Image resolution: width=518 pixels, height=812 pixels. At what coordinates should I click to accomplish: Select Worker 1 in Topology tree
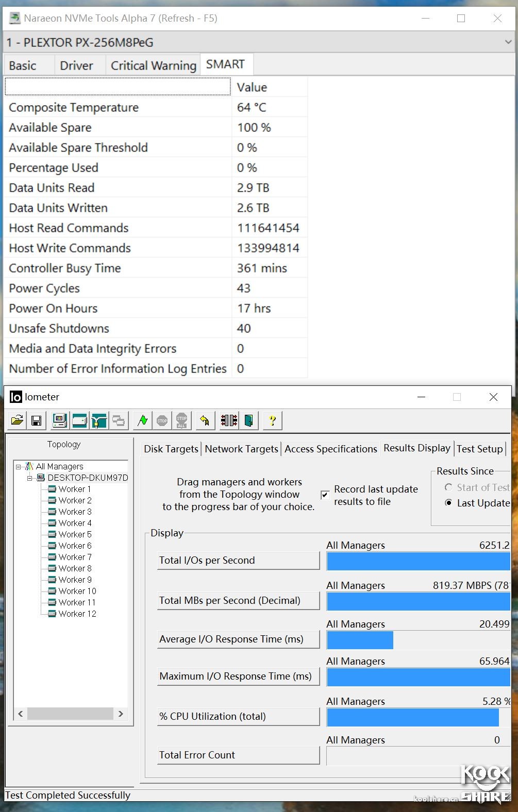click(x=75, y=489)
